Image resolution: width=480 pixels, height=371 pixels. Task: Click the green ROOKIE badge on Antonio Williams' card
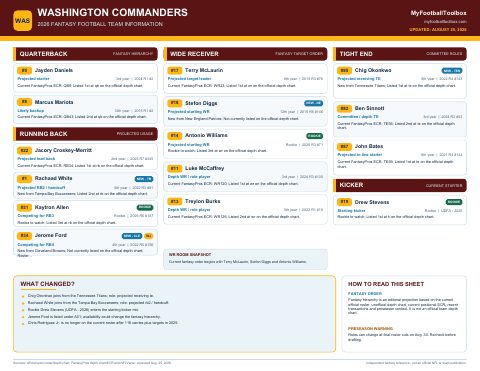pos(315,136)
